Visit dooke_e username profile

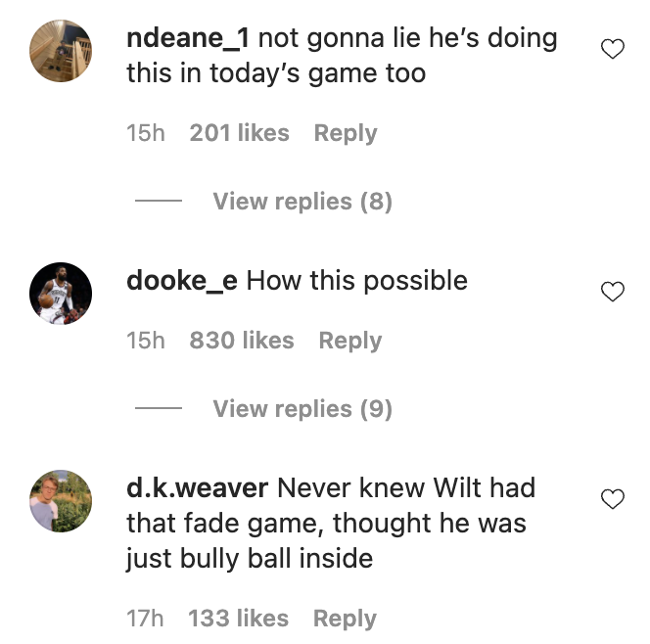click(182, 281)
